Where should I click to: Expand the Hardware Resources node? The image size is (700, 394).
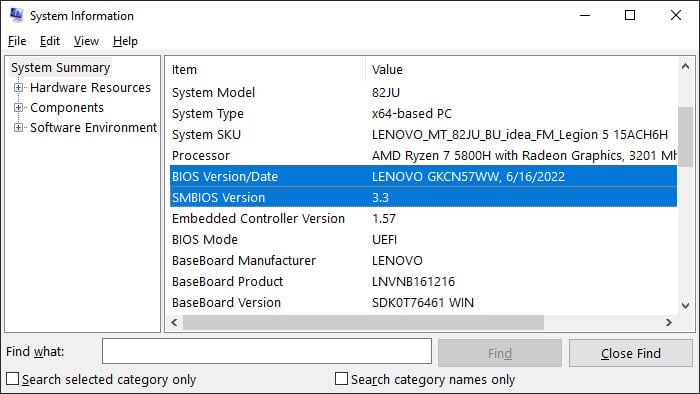18,87
